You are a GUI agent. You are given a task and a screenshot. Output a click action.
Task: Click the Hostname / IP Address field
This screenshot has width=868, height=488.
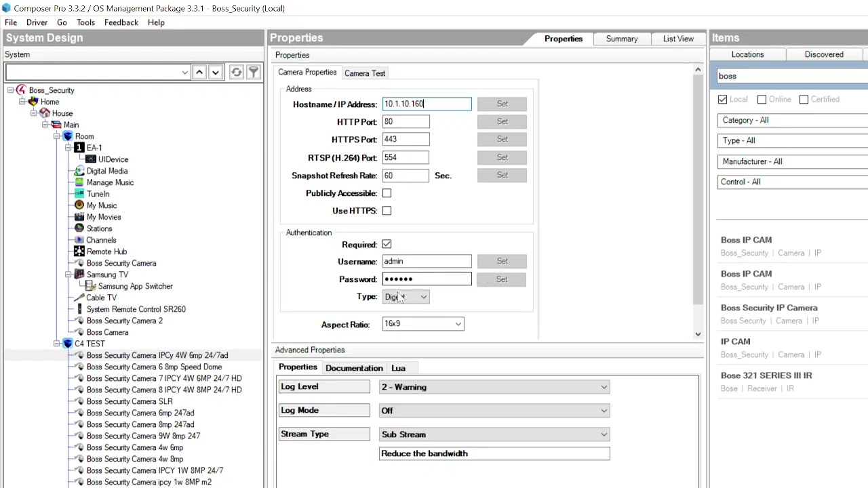pyautogui.click(x=427, y=104)
